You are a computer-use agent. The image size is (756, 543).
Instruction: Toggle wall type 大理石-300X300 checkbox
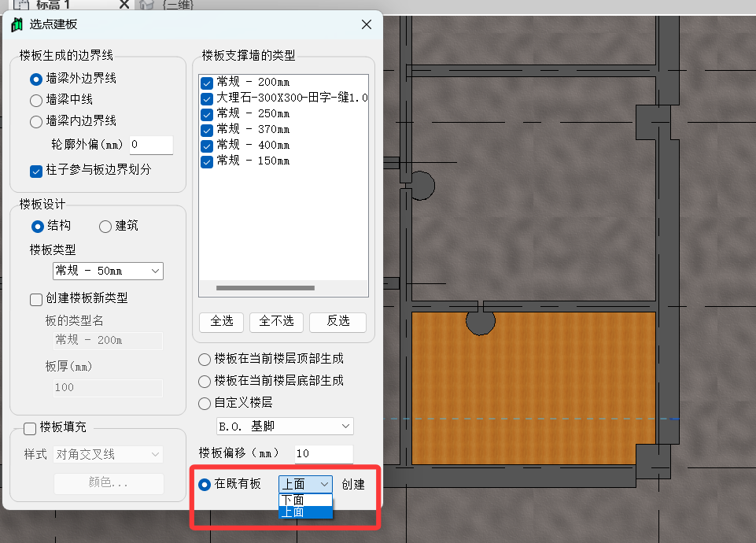tap(207, 99)
